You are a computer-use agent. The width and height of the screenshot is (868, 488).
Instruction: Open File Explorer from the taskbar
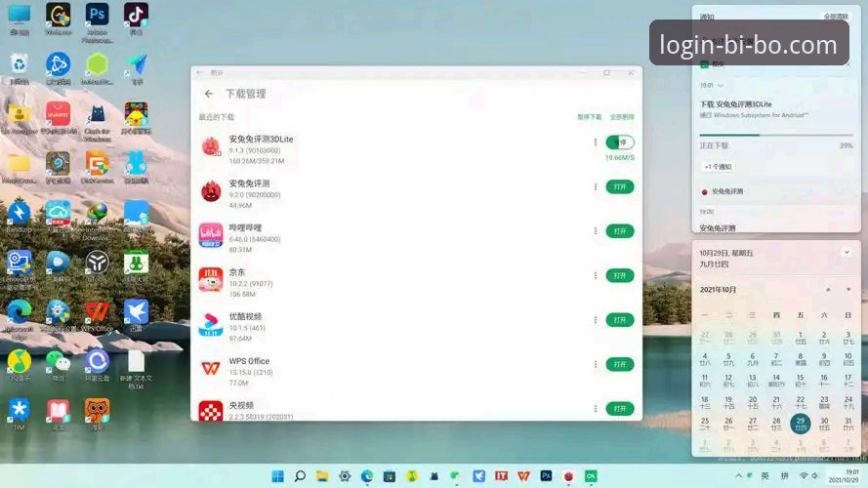pos(322,476)
